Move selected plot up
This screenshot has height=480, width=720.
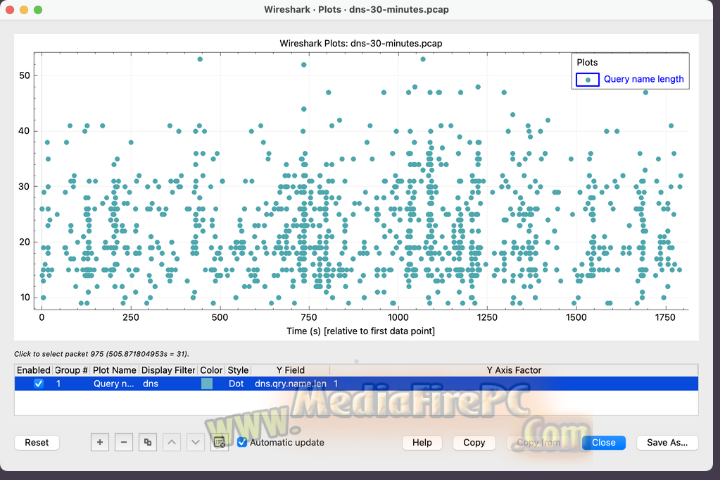[172, 442]
